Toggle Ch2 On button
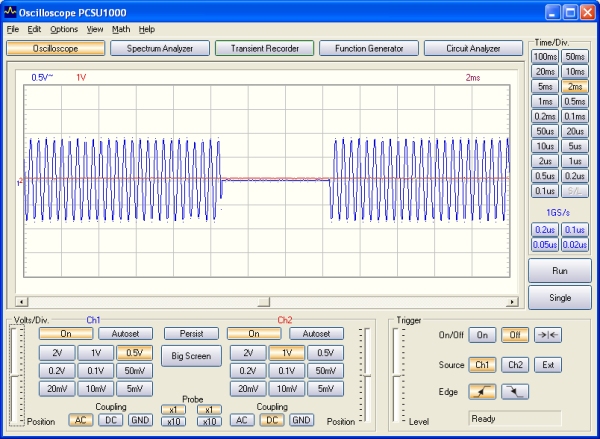The image size is (600, 439). tap(253, 334)
